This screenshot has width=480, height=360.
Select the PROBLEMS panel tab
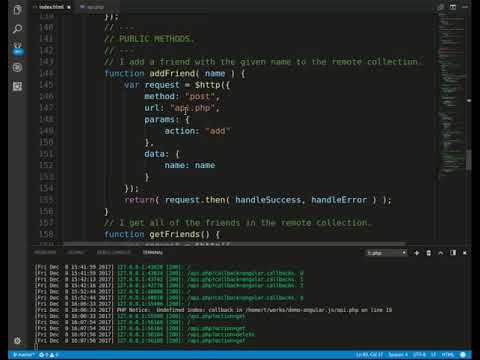point(45,252)
